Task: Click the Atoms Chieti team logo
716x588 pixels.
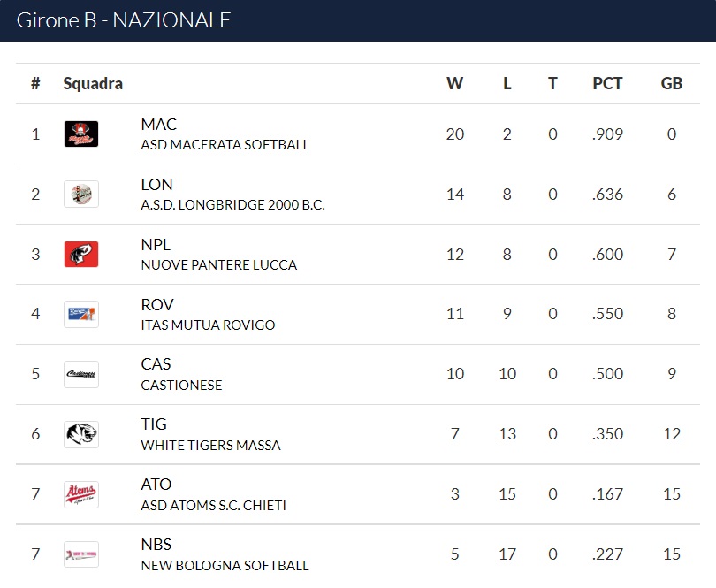Action: click(x=81, y=494)
